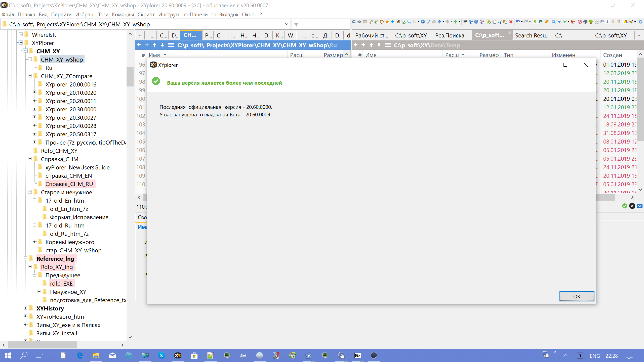Collapse the Справка_CHM tree folder
This screenshot has height=362, width=644.
30,159
